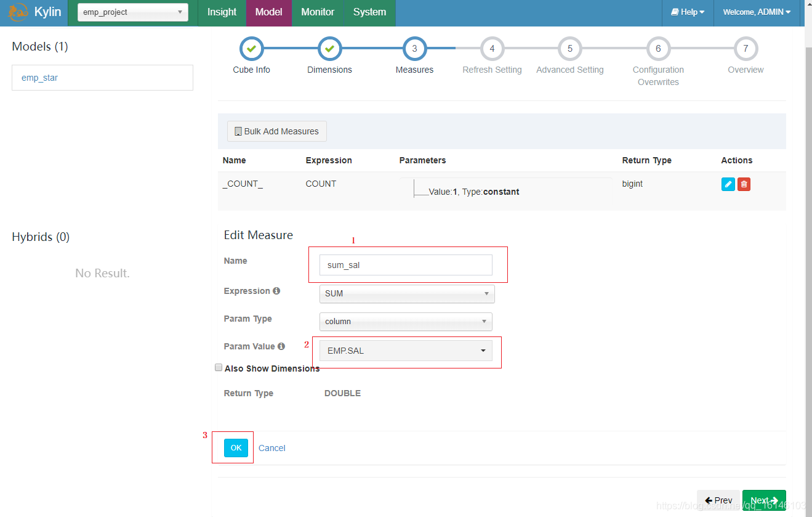The height and width of the screenshot is (517, 812).
Task: Jump to step 7 Overview
Action: pos(746,49)
